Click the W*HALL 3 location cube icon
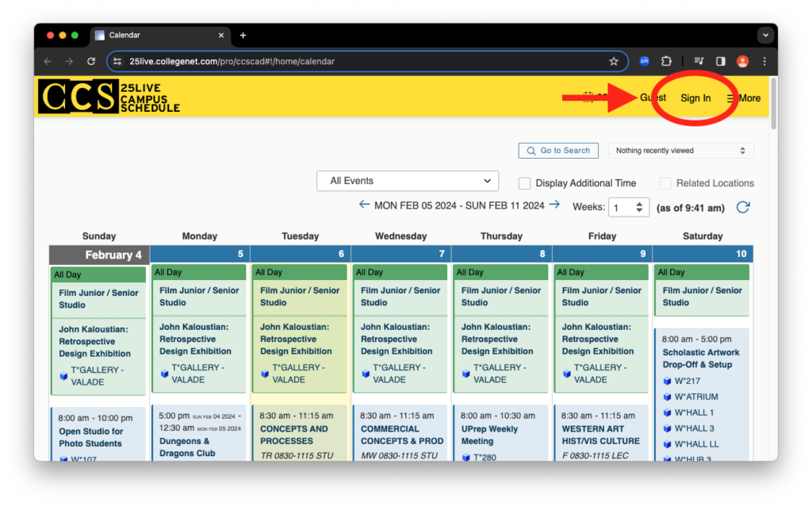 667,428
